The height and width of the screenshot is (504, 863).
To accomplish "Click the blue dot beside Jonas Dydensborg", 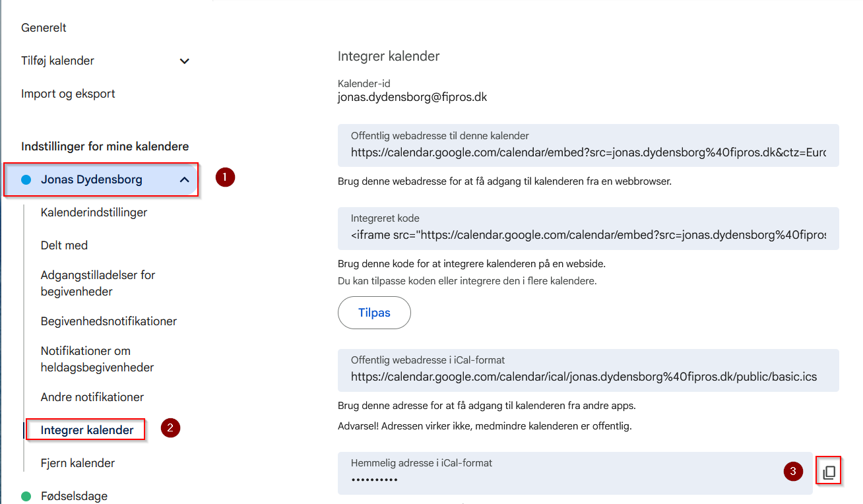I will click(26, 179).
